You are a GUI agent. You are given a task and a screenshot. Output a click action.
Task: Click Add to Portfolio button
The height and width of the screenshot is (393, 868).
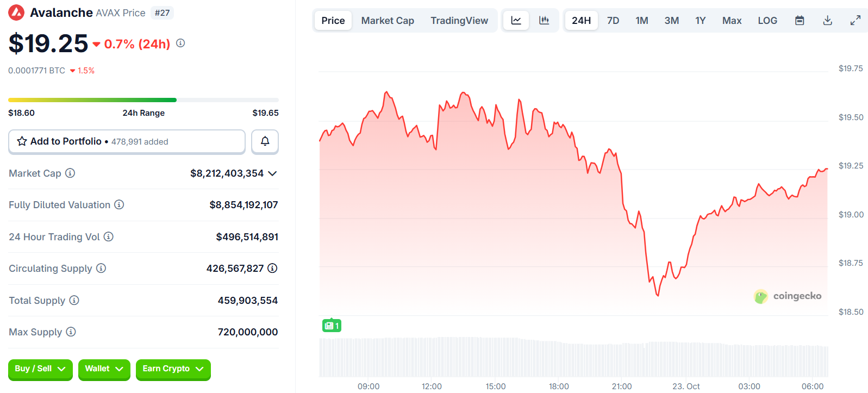click(x=127, y=141)
